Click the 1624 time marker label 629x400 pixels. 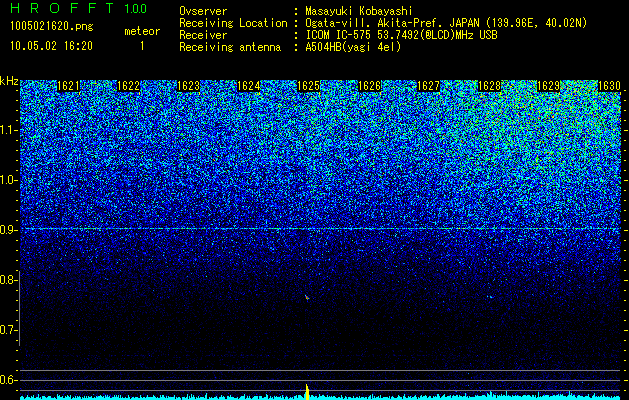pos(249,86)
